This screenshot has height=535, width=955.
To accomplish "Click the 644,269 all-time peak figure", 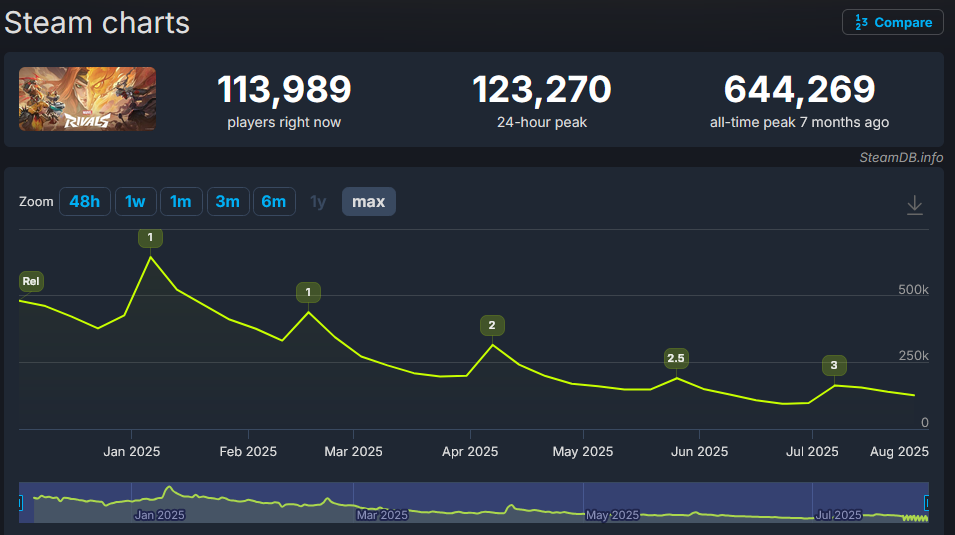I will point(799,90).
